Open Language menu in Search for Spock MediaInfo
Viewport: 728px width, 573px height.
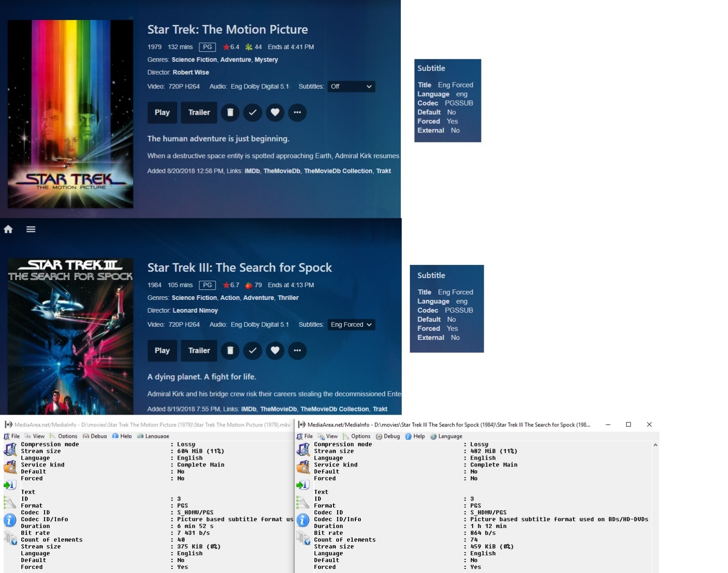446,436
